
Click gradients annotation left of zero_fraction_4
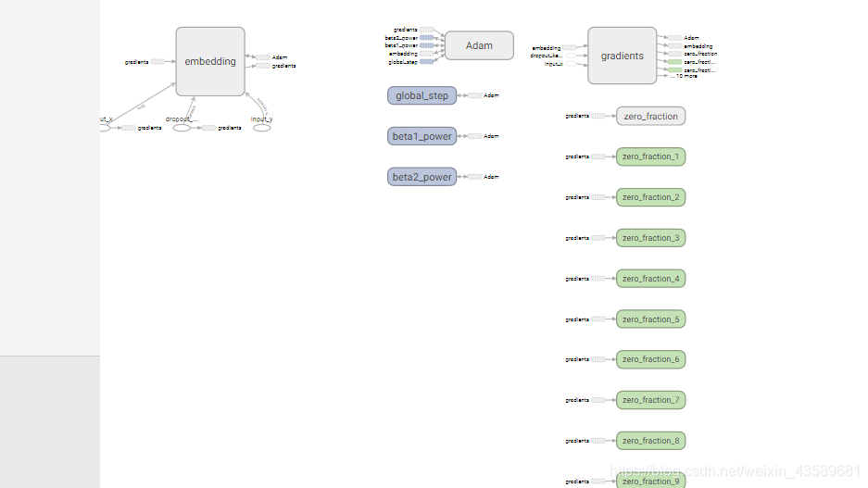[x=577, y=279]
